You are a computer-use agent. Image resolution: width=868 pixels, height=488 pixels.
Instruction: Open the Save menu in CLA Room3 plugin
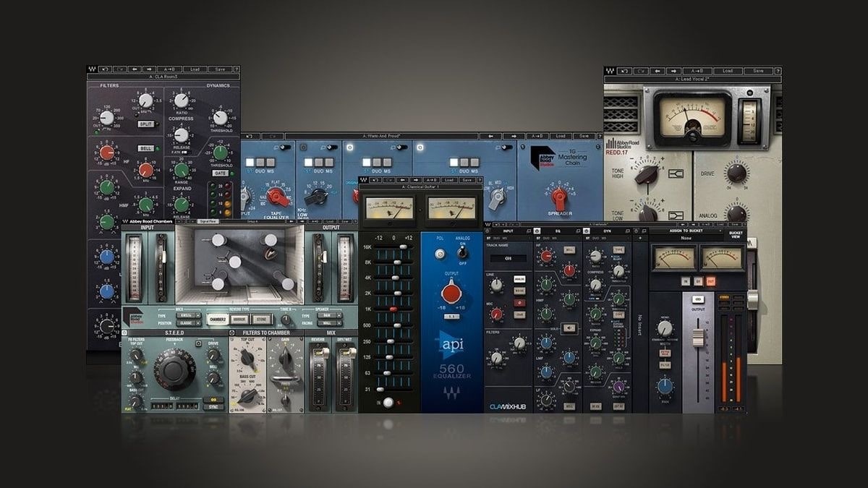[x=219, y=70]
